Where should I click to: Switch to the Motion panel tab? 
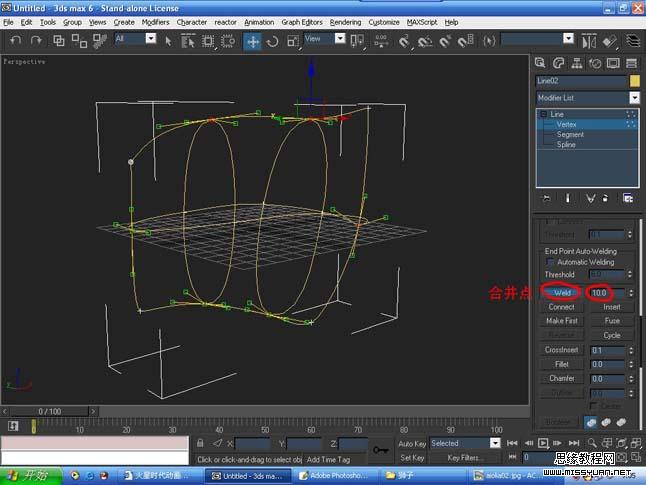pyautogui.click(x=595, y=63)
